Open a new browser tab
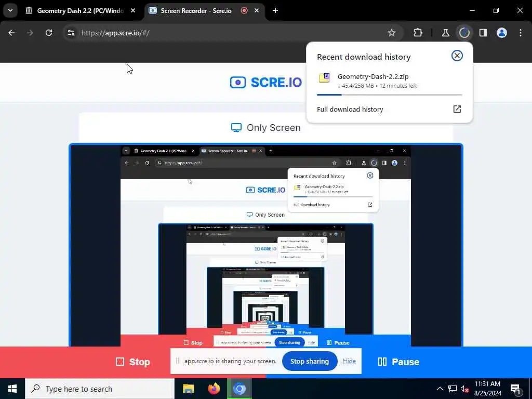532x399 pixels. (275, 10)
